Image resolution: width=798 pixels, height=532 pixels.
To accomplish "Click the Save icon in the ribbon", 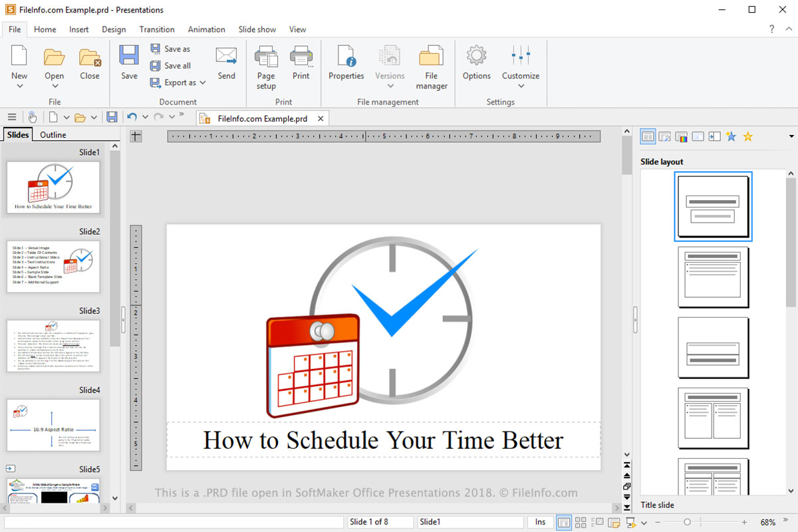I will tap(129, 56).
